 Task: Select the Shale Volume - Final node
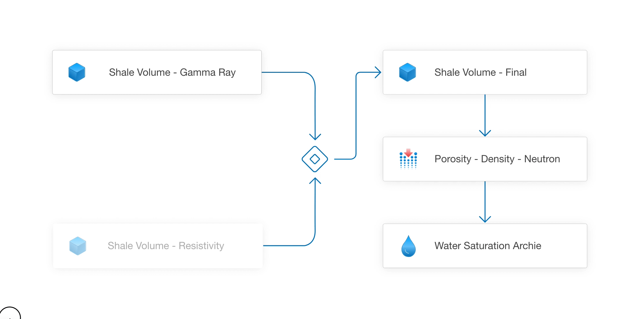(x=485, y=72)
